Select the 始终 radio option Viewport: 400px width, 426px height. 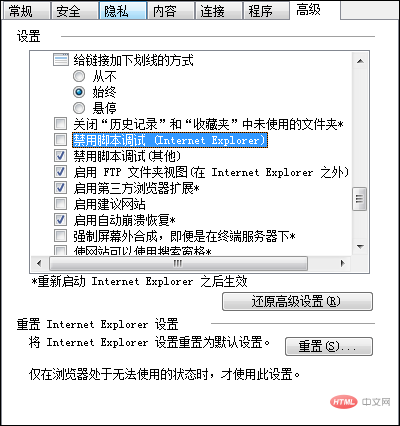point(79,92)
